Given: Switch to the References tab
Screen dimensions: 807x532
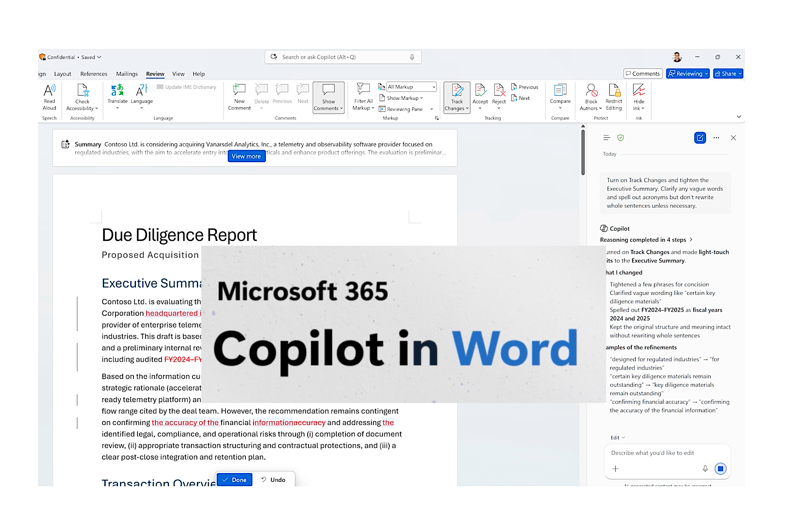Looking at the screenshot, I should click(x=93, y=74).
